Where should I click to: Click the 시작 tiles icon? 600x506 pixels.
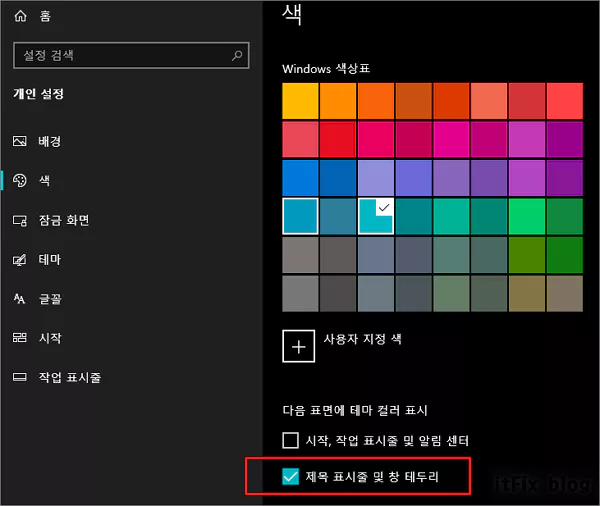point(20,338)
